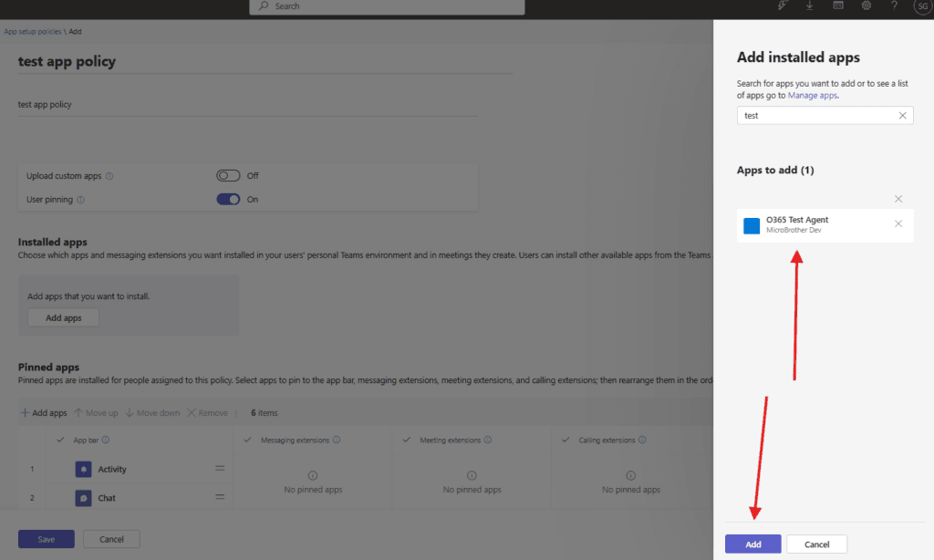Click the settings gear icon in top bar

click(867, 6)
